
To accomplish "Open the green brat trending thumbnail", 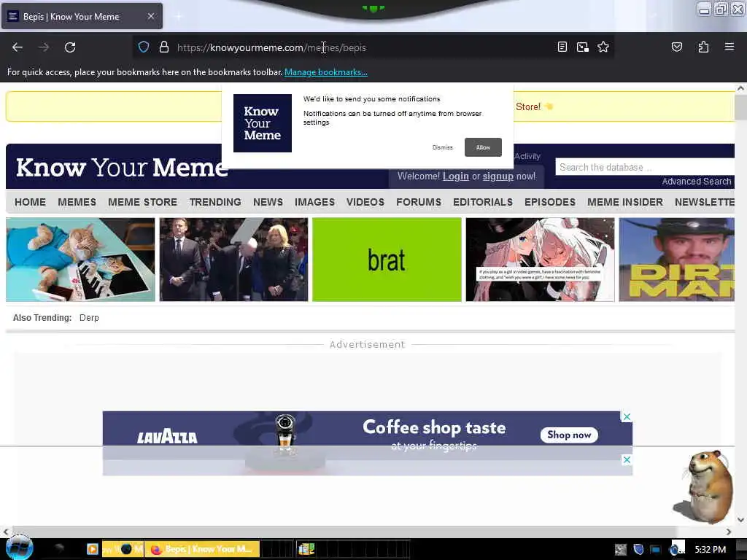I will pos(387,260).
